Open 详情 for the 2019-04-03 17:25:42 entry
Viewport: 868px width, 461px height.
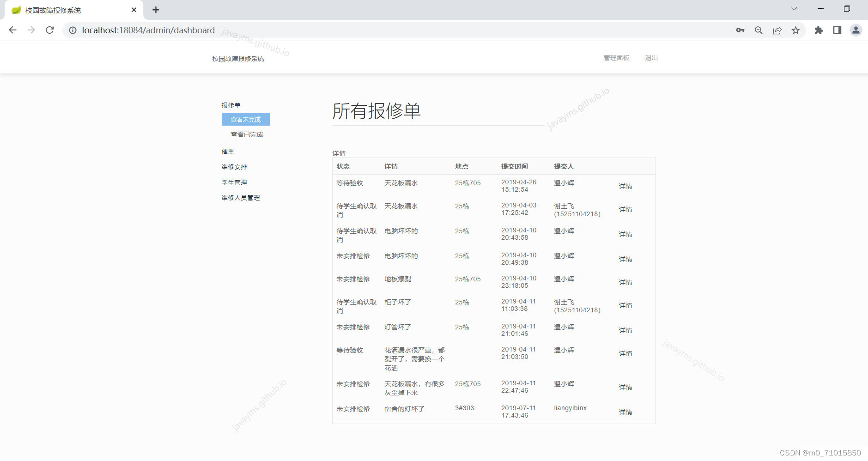[625, 209]
